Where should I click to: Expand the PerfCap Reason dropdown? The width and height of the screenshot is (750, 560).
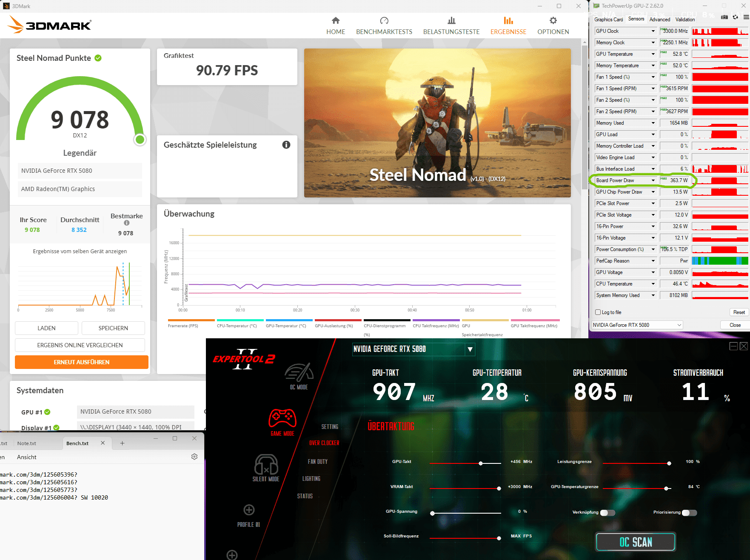653,261
